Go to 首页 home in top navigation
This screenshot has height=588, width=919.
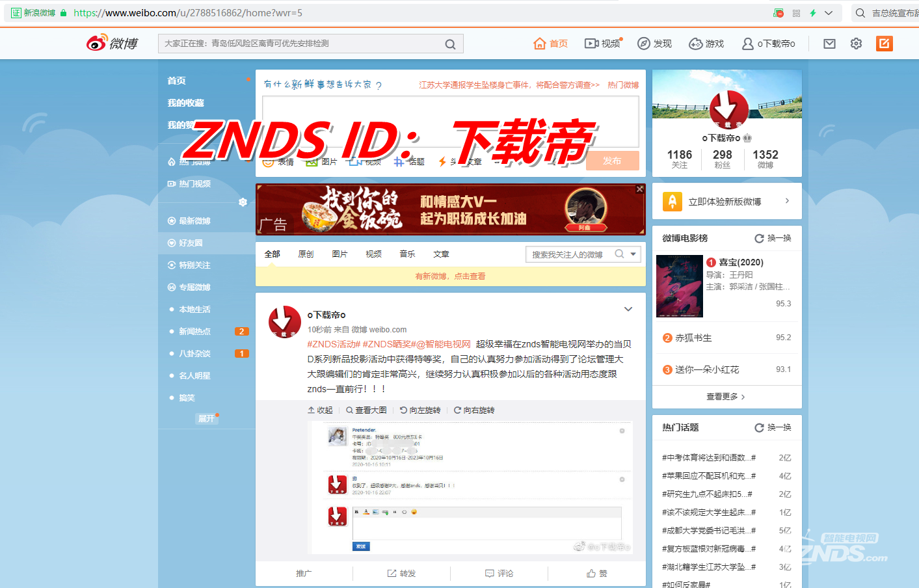click(x=550, y=44)
